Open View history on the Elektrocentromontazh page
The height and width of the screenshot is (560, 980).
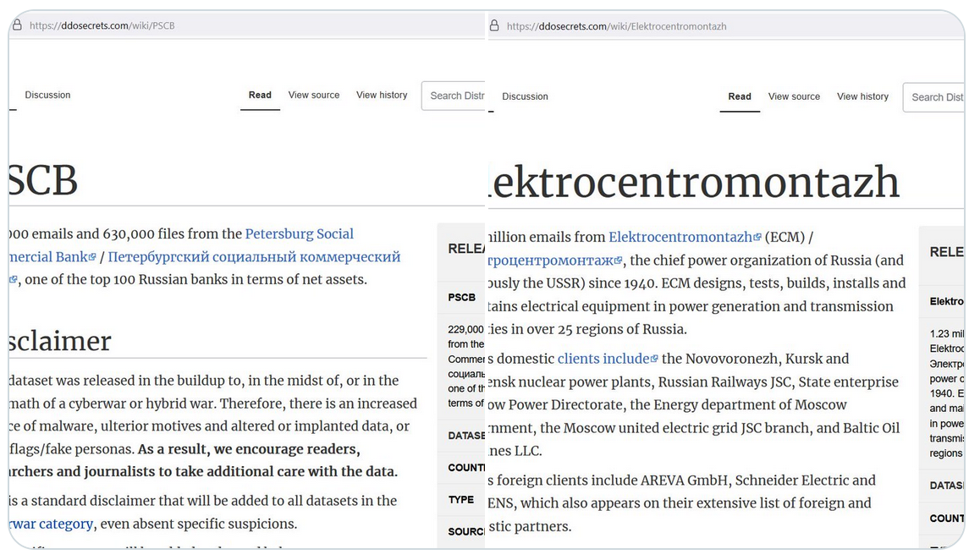coord(862,96)
